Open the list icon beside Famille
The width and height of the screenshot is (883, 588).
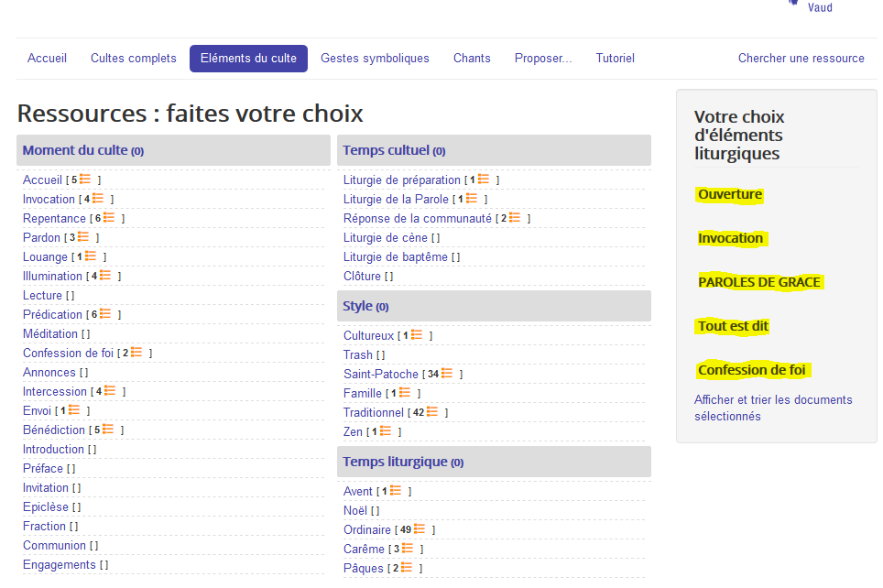(x=404, y=393)
